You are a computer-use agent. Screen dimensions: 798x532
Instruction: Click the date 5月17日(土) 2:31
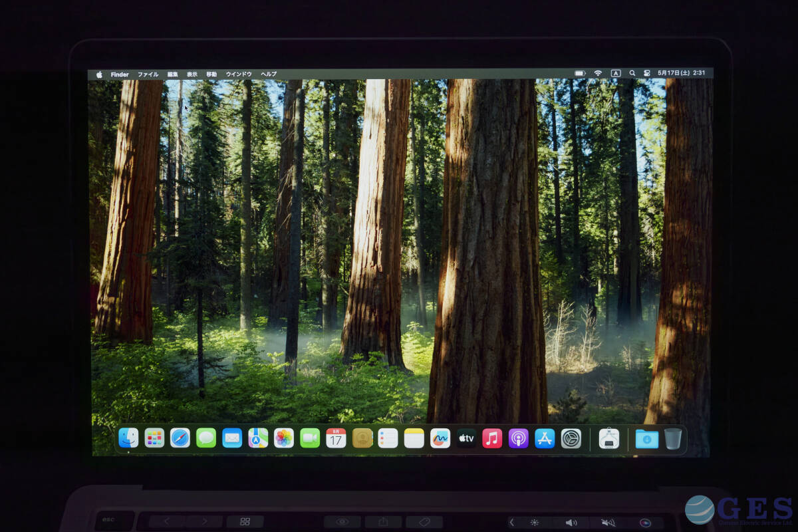[682, 73]
